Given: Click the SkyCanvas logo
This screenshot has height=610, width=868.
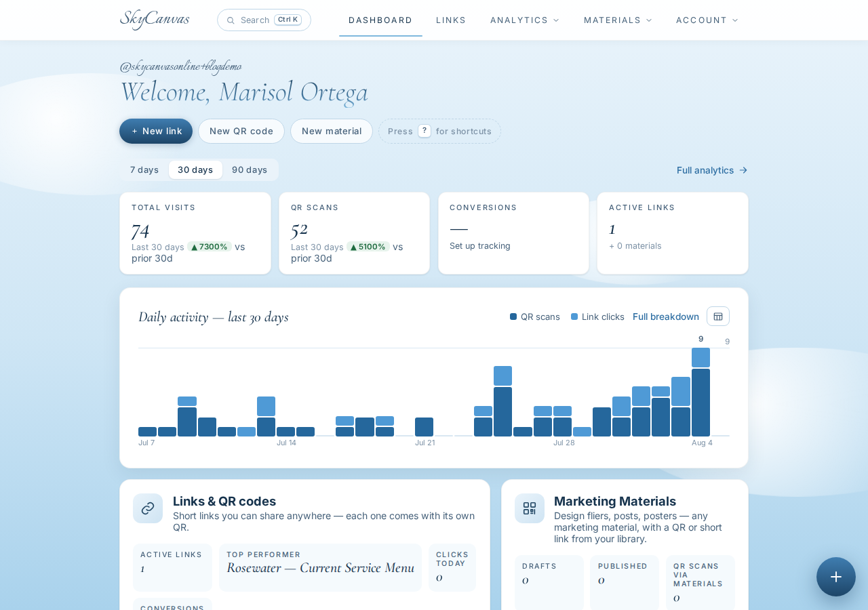Looking at the screenshot, I should click(x=155, y=19).
